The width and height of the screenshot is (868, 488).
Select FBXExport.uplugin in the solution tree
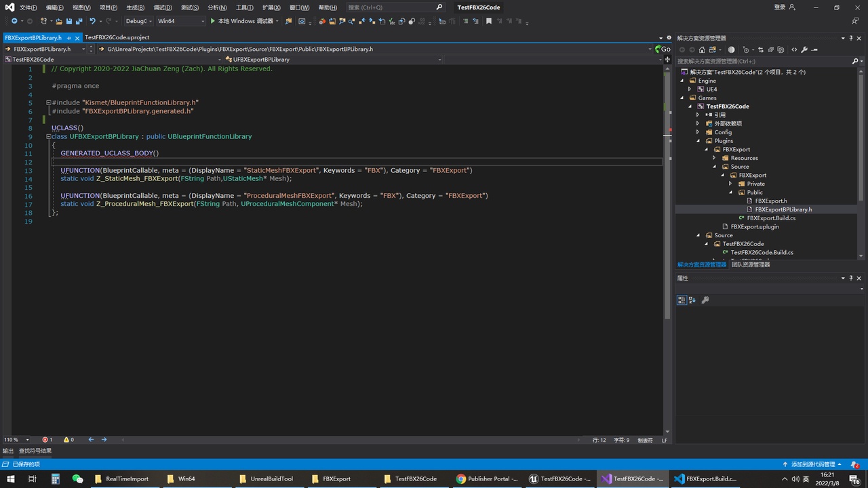[x=755, y=226]
